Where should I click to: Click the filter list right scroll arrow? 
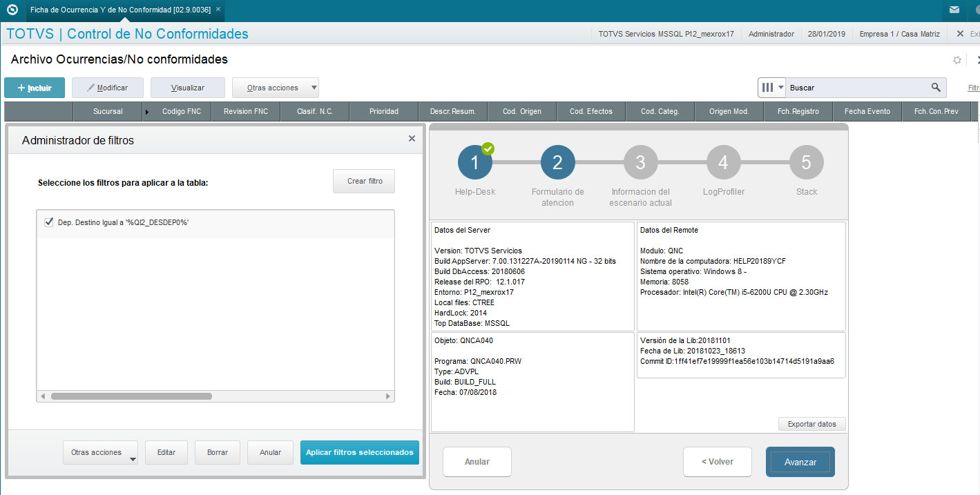click(388, 396)
